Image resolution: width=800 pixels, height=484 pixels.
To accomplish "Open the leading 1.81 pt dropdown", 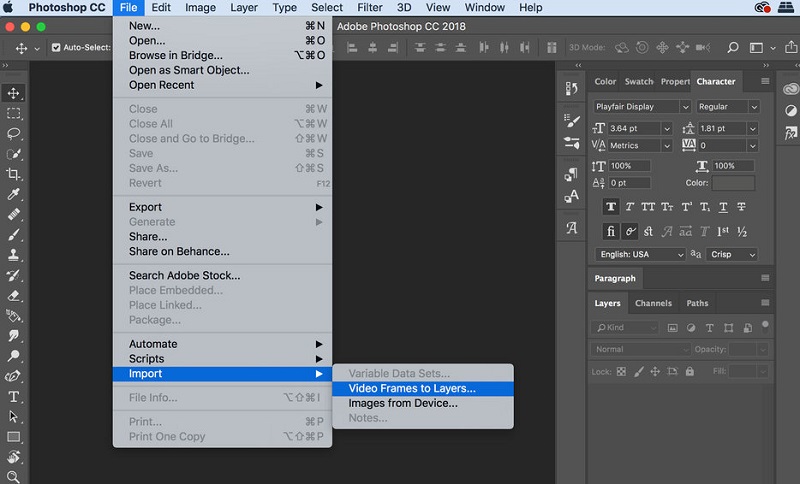I will [753, 129].
